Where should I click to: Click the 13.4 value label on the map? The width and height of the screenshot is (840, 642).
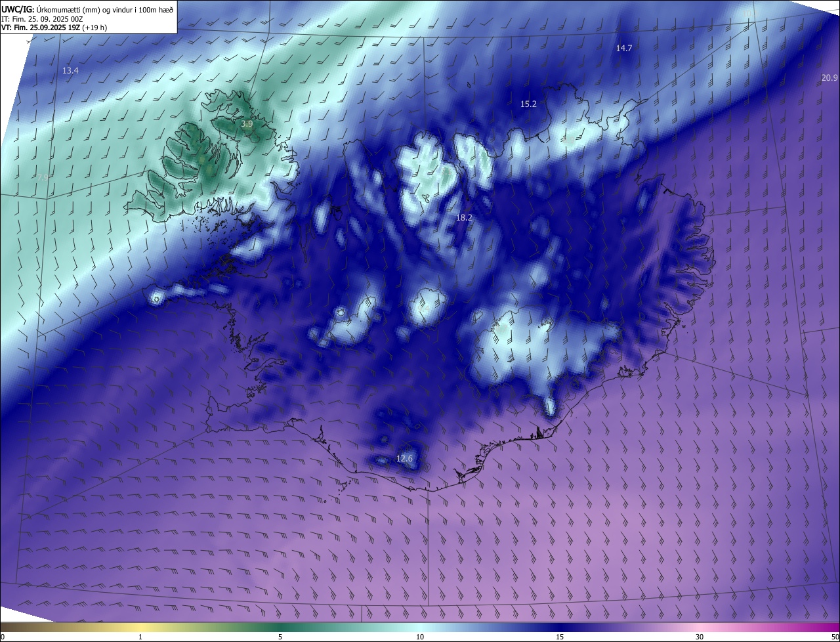point(70,71)
